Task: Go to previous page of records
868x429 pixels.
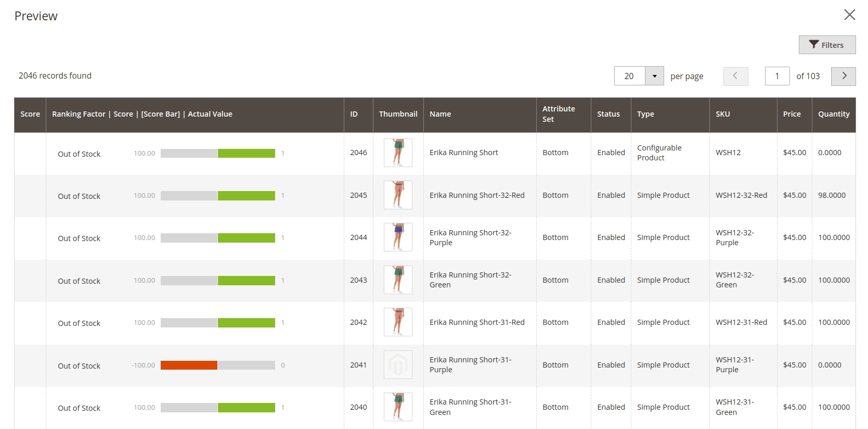Action: pos(735,76)
